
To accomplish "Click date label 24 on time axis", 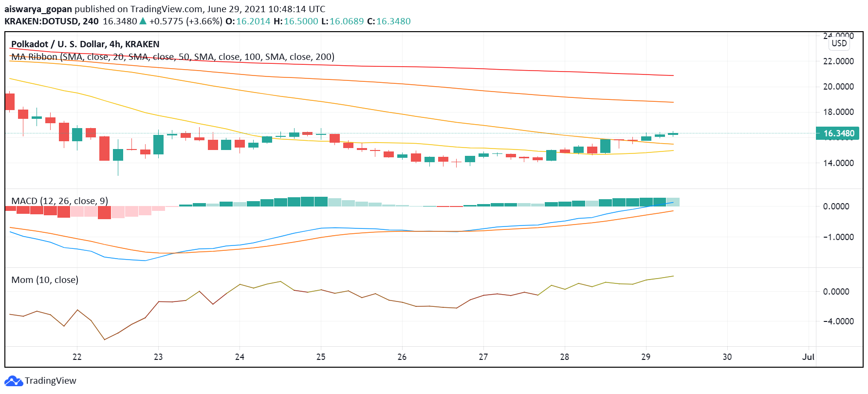I will pos(240,357).
